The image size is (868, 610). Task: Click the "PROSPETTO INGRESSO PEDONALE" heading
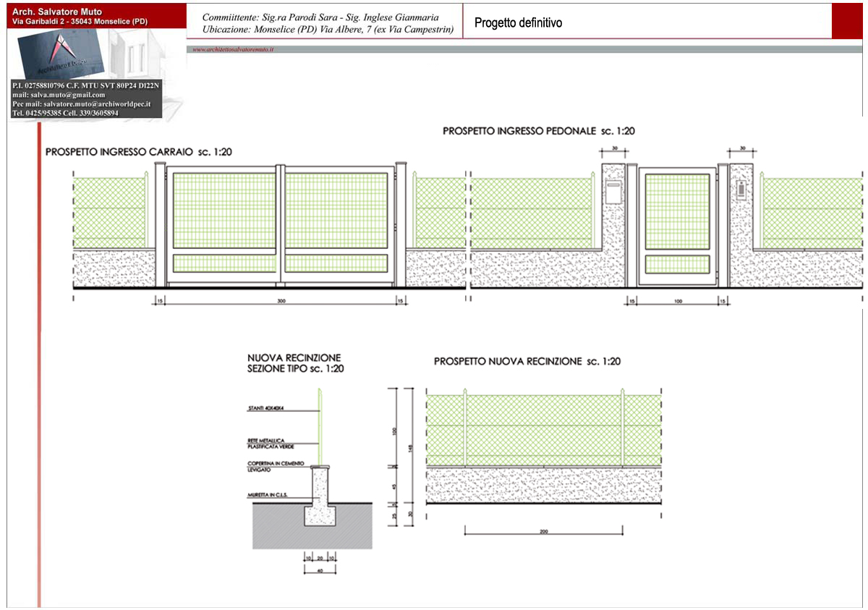[538, 131]
